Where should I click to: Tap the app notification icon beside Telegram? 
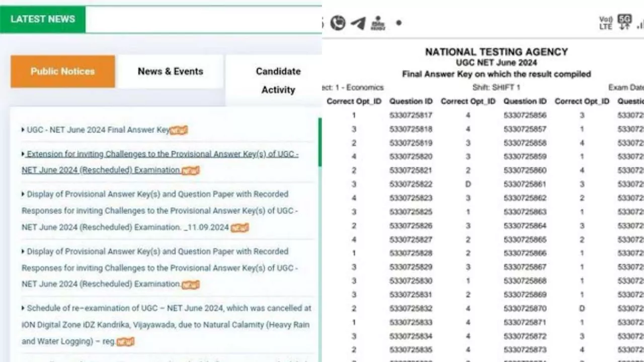coord(377,23)
